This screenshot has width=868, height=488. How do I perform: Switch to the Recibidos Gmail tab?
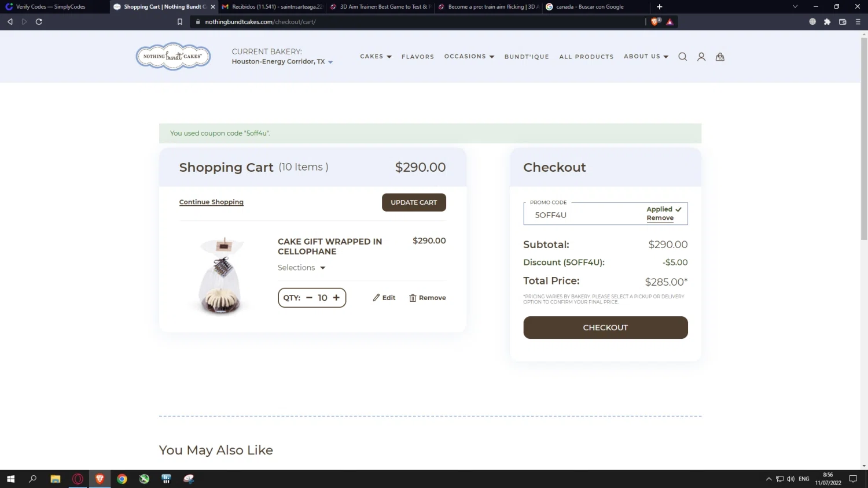[x=272, y=7]
